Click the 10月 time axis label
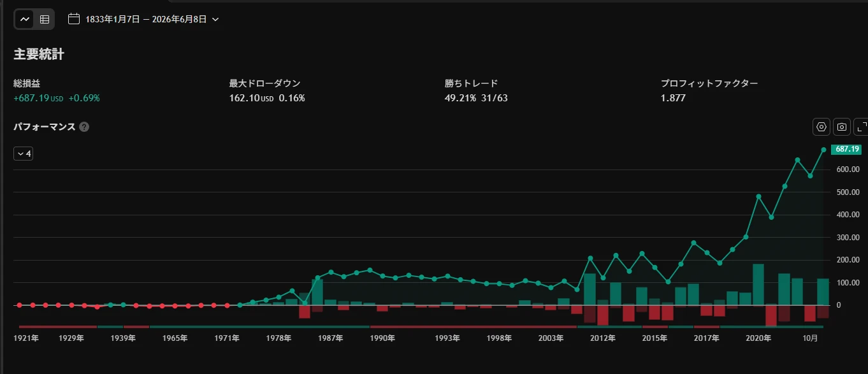Screen dimensions: 868x374 click(811, 338)
